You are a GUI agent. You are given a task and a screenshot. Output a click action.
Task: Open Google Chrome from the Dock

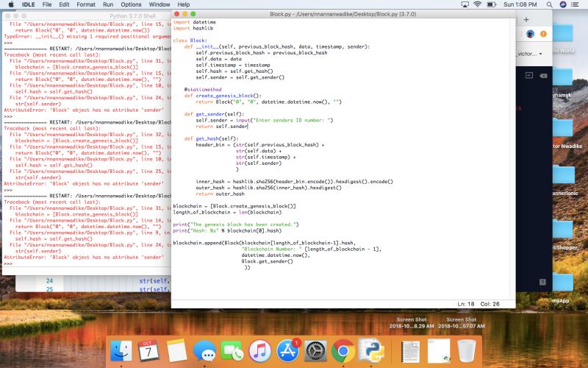(343, 351)
